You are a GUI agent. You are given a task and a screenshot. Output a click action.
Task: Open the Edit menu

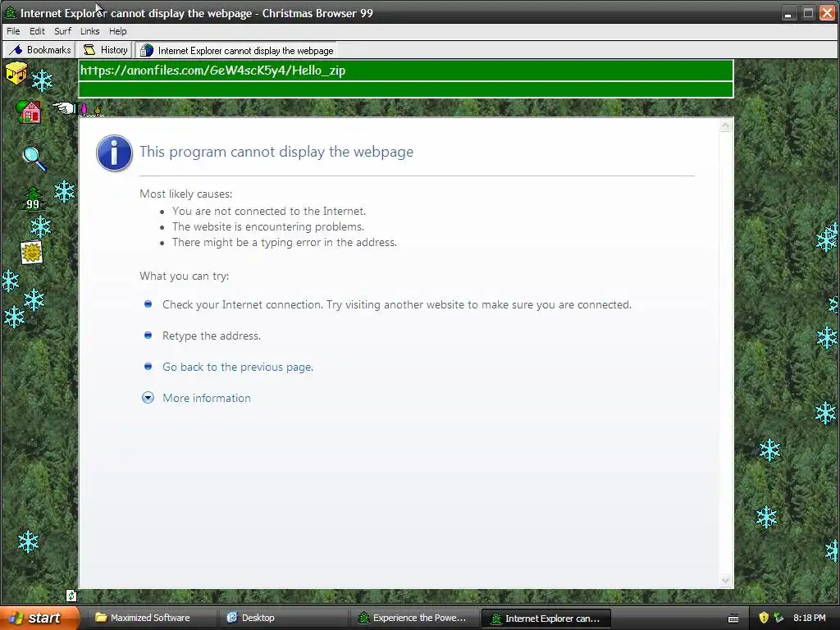click(x=37, y=31)
